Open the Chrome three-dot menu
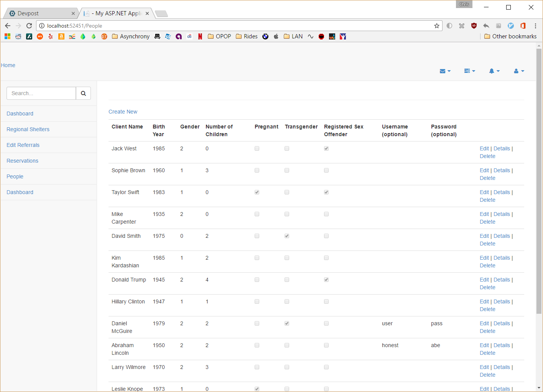Screen dimensions: 543x392 [x=535, y=26]
